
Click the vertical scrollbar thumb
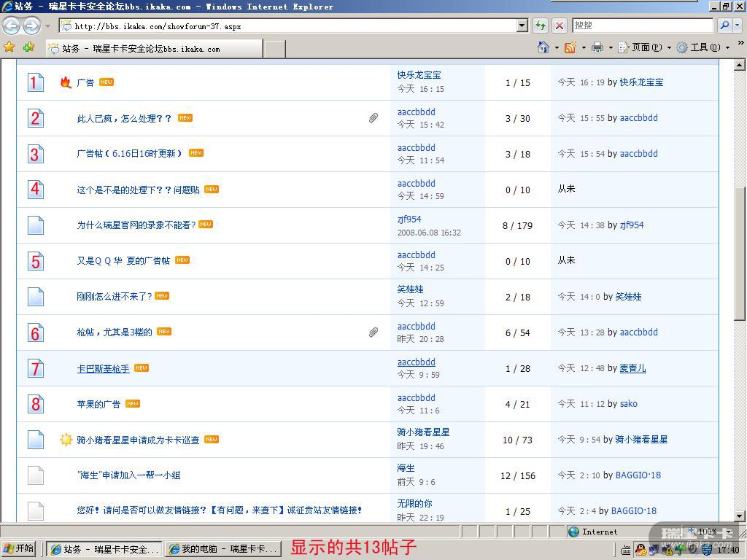[x=740, y=253]
